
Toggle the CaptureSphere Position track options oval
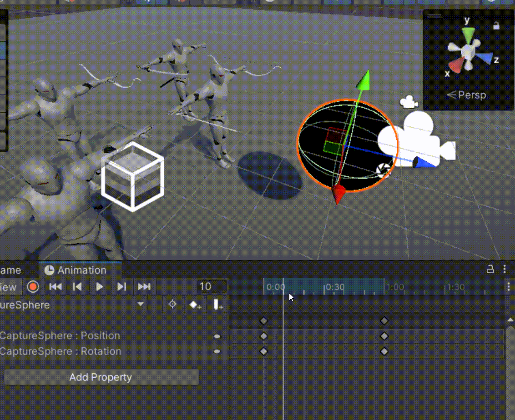217,336
